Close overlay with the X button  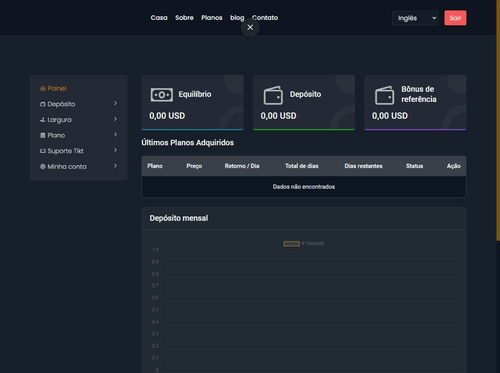[250, 27]
